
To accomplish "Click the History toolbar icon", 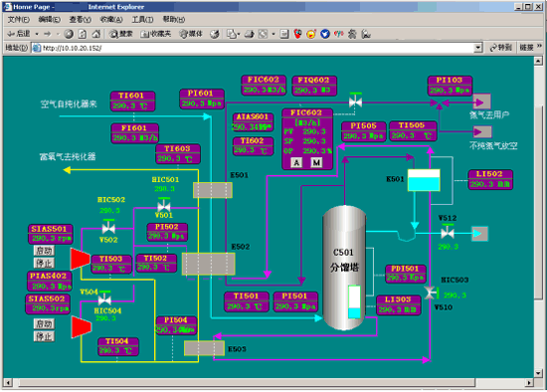I will [215, 34].
